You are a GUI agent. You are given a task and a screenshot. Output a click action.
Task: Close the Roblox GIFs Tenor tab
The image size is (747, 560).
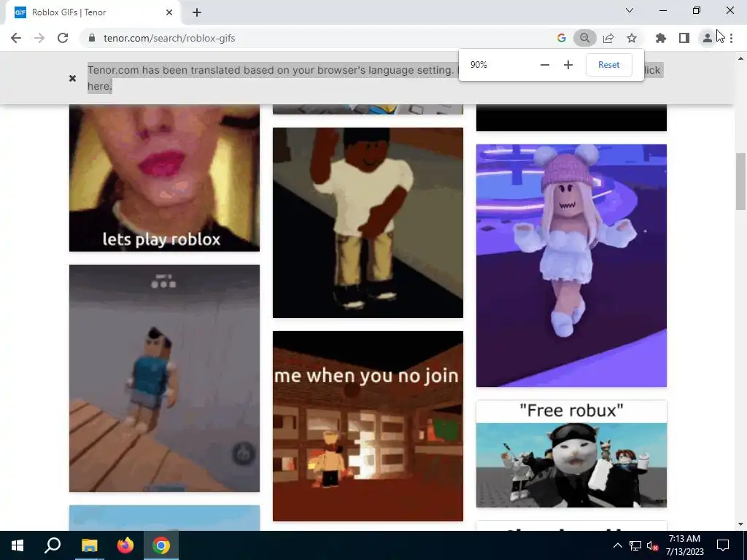(x=169, y=12)
